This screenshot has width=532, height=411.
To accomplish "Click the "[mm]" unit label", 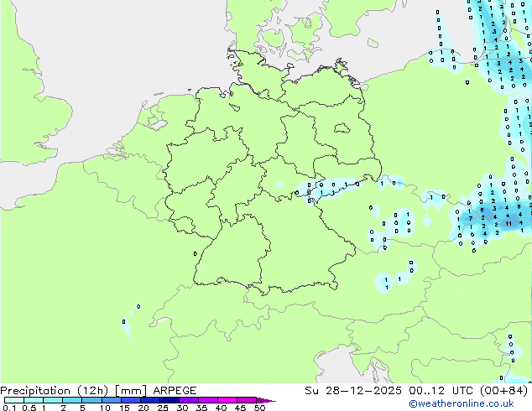I will coord(131,391).
